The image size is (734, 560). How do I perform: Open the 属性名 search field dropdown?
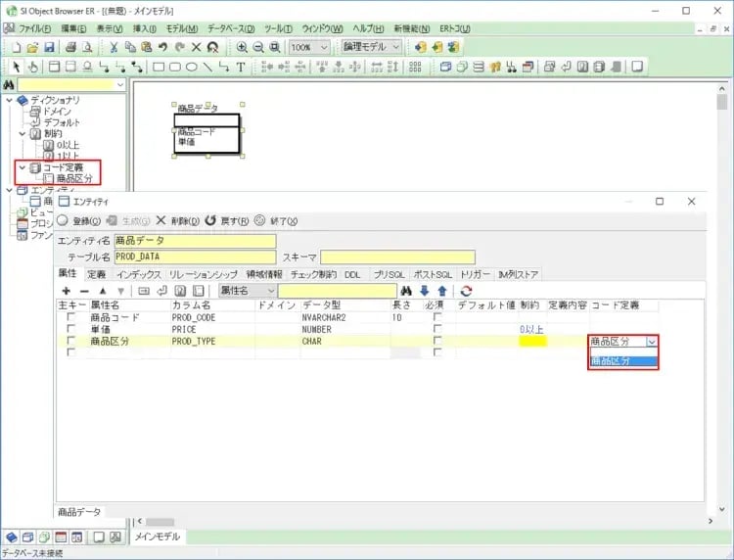point(247,291)
